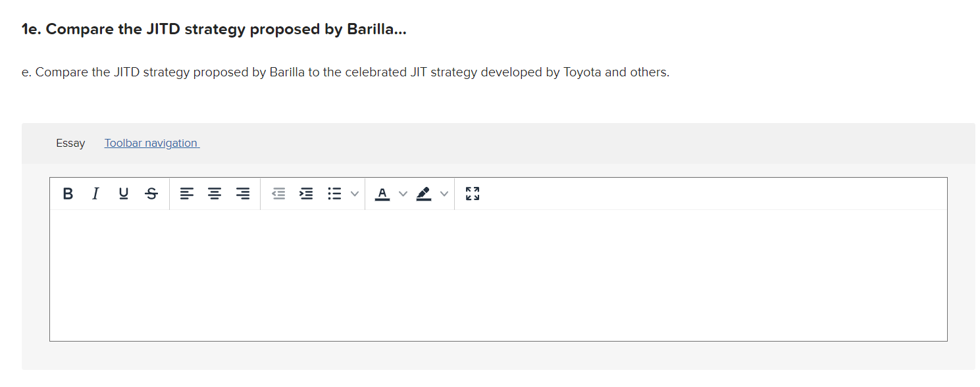
Task: Select the text color tool
Action: pyautogui.click(x=382, y=193)
